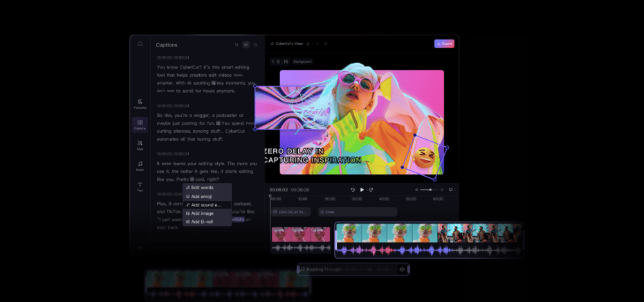Select the pink video clip thumbnail on timeline
Screen dimensions: 644x302
point(301,234)
